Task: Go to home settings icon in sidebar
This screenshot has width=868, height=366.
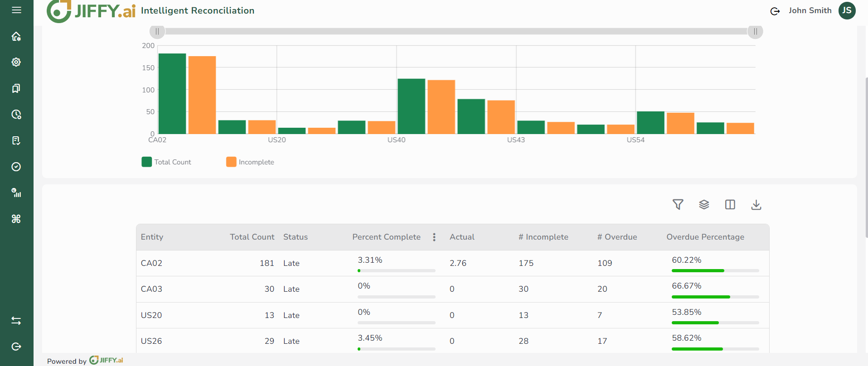Action: click(x=16, y=36)
